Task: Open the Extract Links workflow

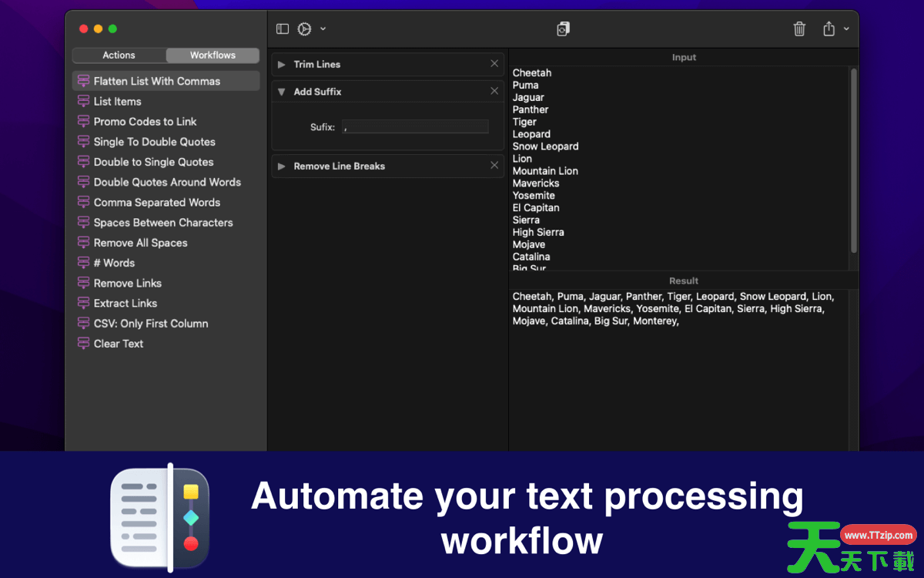Action: point(126,304)
